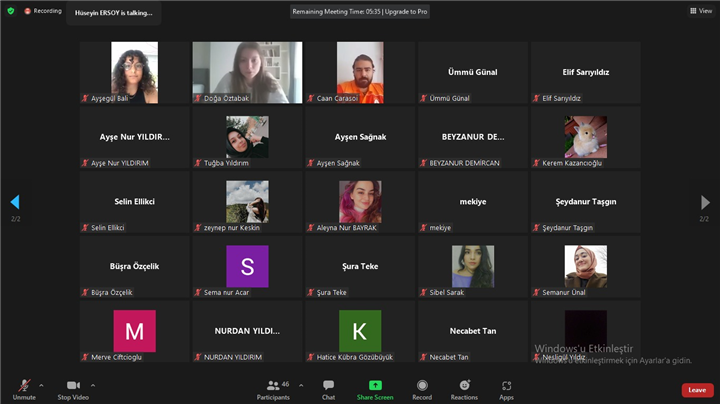This screenshot has width=720, height=404.
Task: Unmute the microphone
Action: 24,390
